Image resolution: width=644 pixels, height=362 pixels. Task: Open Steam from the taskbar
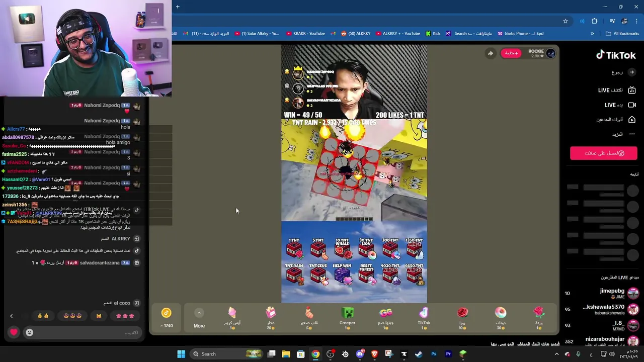419,354
